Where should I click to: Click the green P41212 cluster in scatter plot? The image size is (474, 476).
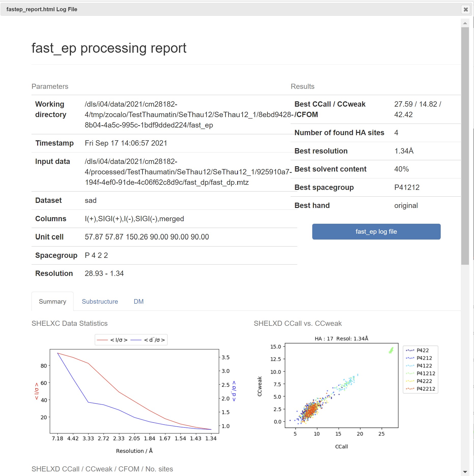click(x=391, y=351)
